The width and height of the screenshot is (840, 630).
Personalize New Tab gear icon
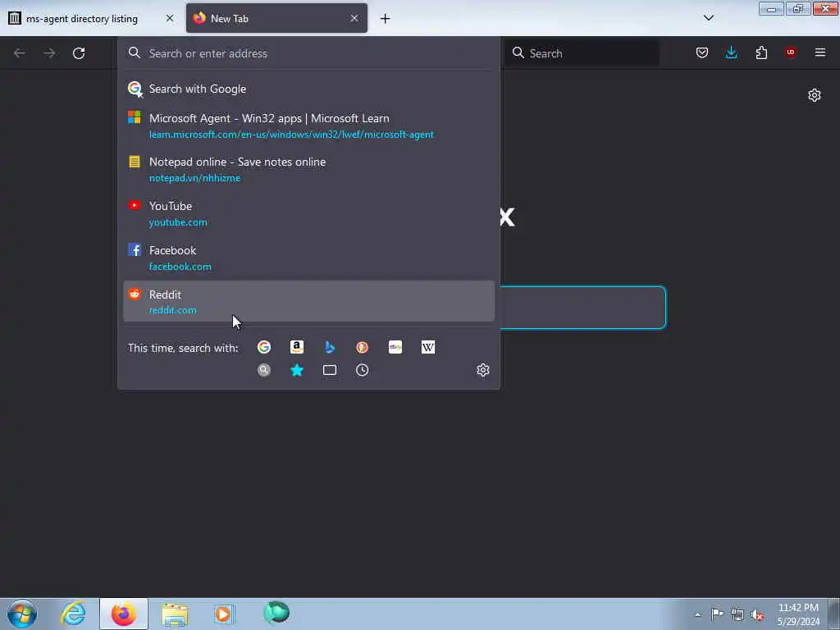click(x=815, y=95)
